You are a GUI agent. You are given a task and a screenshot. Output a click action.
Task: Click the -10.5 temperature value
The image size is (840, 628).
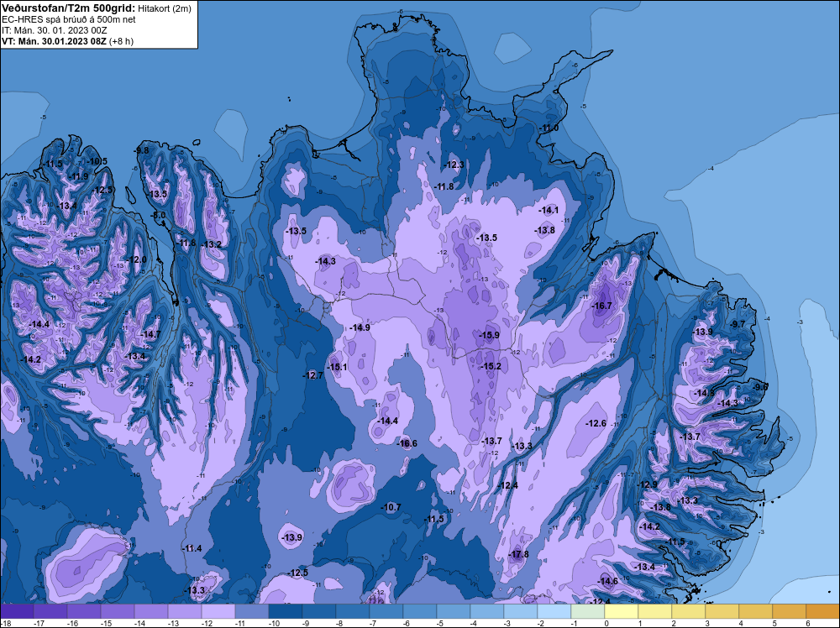(97, 161)
